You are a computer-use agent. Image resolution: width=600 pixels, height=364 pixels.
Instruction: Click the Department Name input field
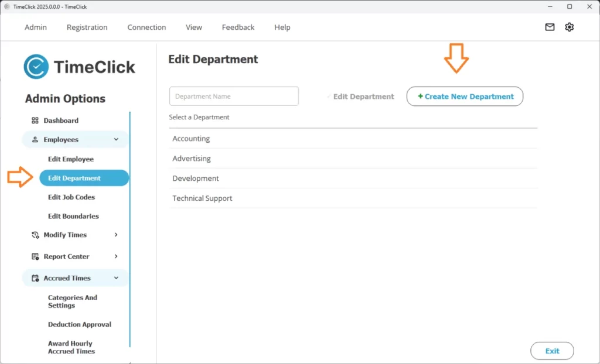(x=234, y=97)
